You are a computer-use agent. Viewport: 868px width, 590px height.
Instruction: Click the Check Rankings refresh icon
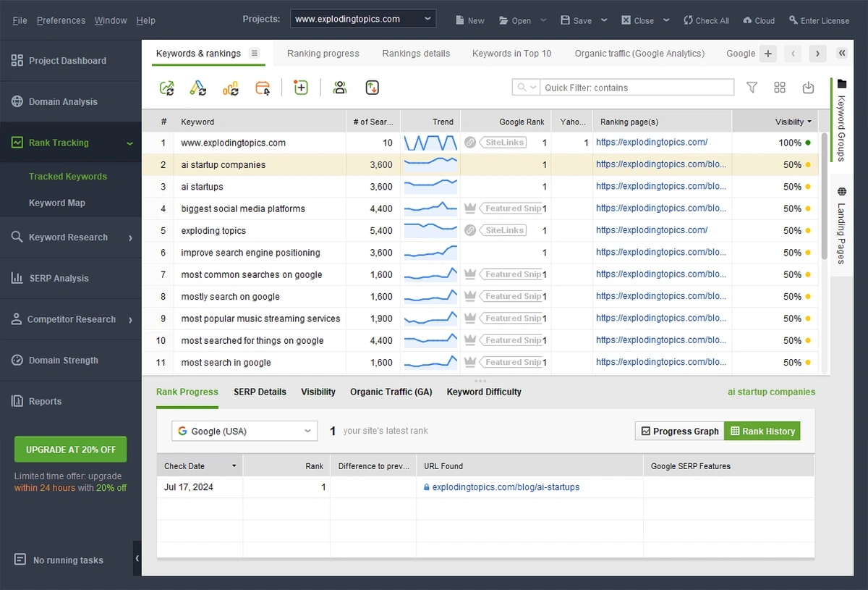pyautogui.click(x=167, y=88)
